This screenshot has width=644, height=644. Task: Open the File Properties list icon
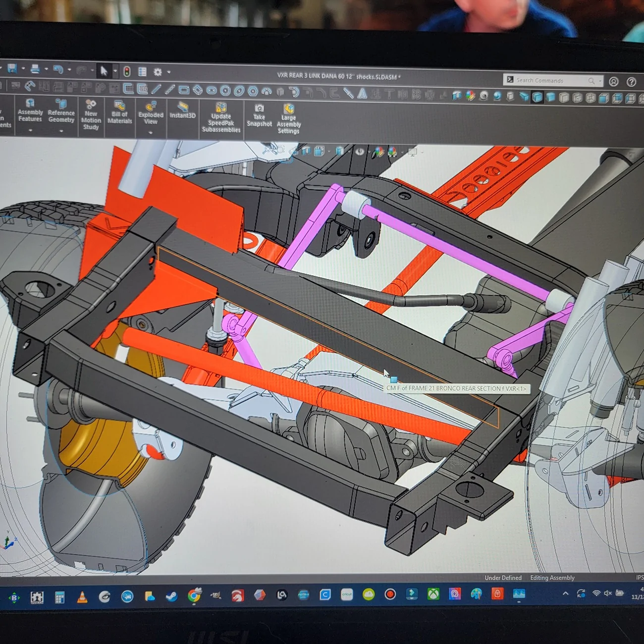pos(142,72)
